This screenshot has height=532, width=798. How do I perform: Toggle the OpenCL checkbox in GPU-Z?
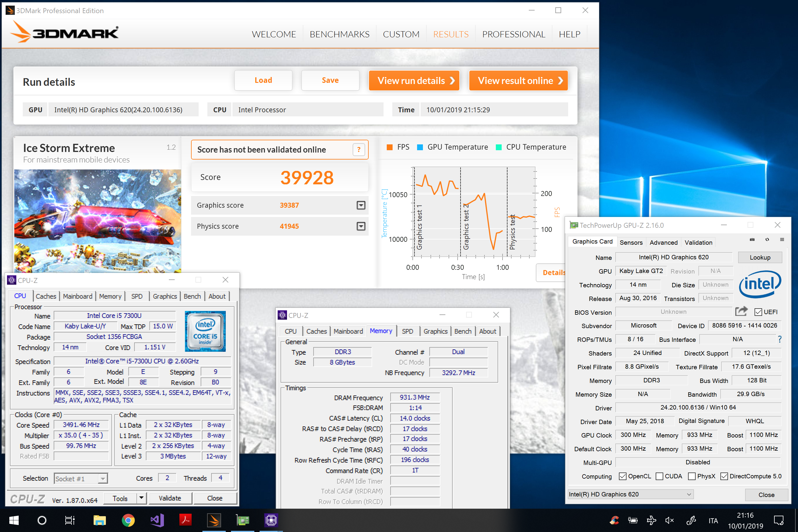coord(623,476)
